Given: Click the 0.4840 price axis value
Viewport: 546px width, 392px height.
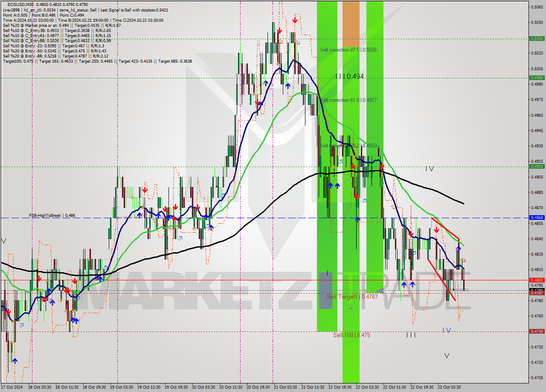Looking at the screenshot, I should (x=537, y=239).
